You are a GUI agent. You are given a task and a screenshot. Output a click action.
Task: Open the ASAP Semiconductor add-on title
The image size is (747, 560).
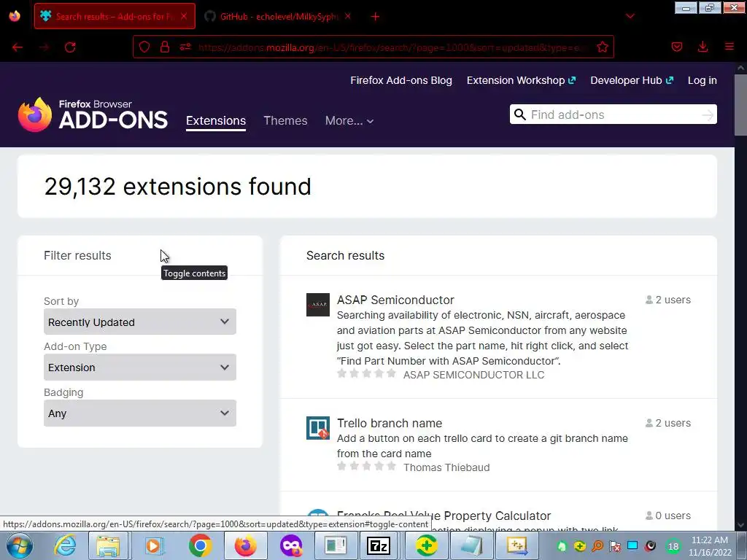(x=395, y=300)
